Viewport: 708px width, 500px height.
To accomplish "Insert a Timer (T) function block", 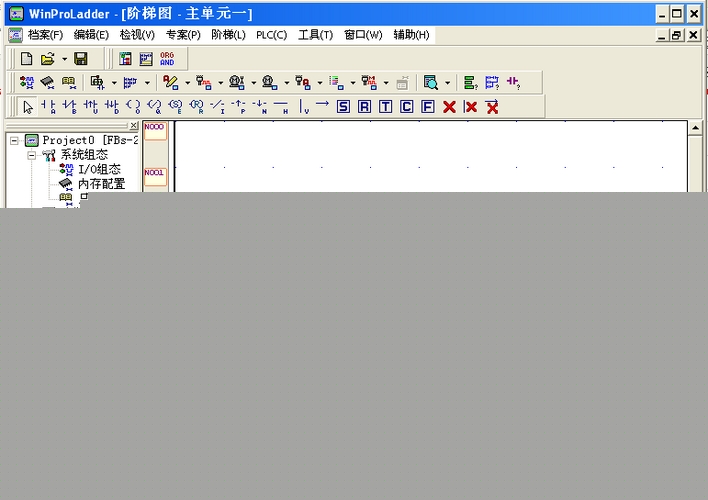I will (x=386, y=107).
